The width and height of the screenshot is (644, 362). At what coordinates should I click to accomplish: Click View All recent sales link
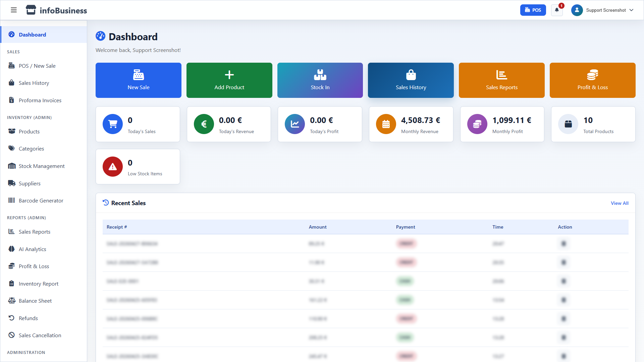pyautogui.click(x=620, y=203)
